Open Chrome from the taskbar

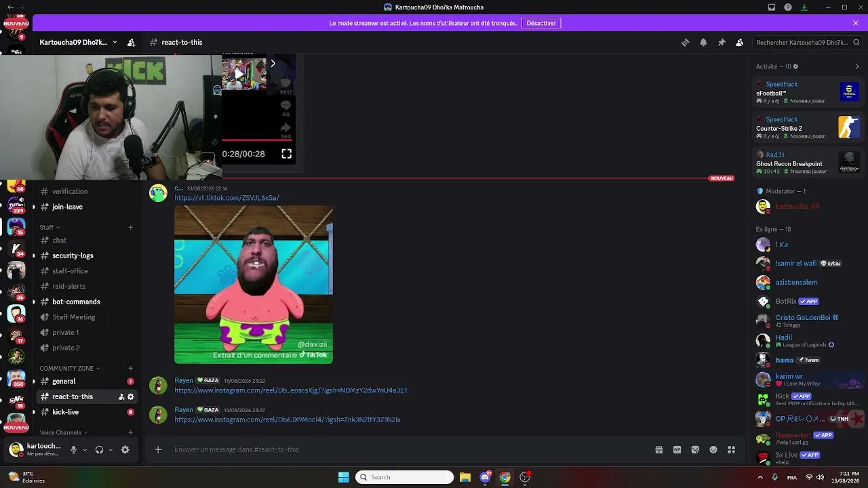[x=505, y=477]
